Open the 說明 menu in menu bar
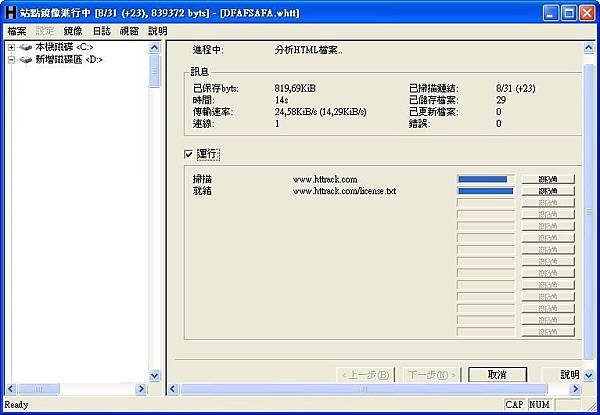Image resolution: width=600 pixels, height=415 pixels. 158,31
